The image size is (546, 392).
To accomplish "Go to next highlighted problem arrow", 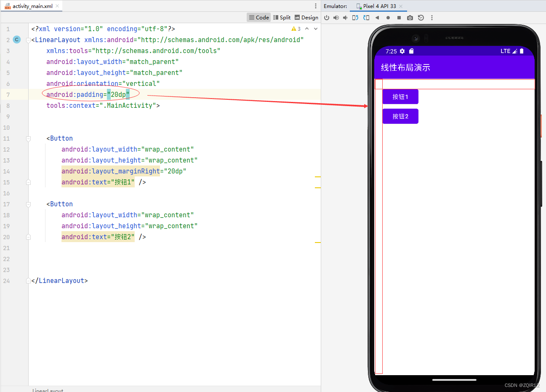I will [316, 29].
